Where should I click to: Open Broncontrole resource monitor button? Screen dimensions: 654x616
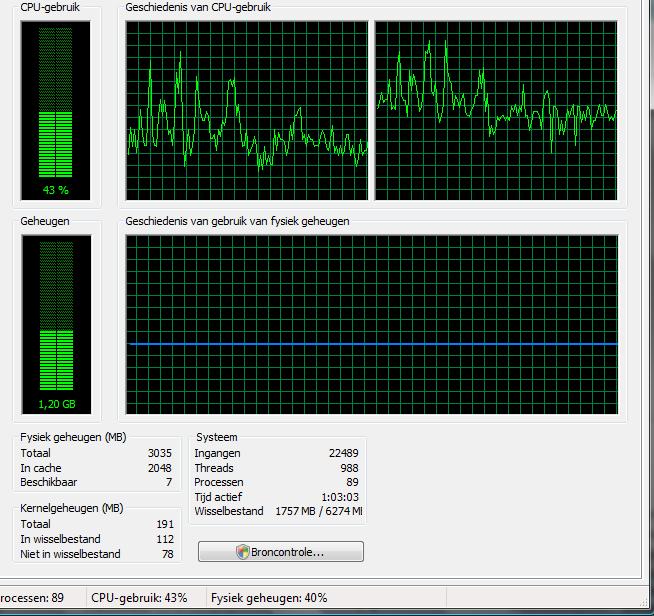point(281,552)
